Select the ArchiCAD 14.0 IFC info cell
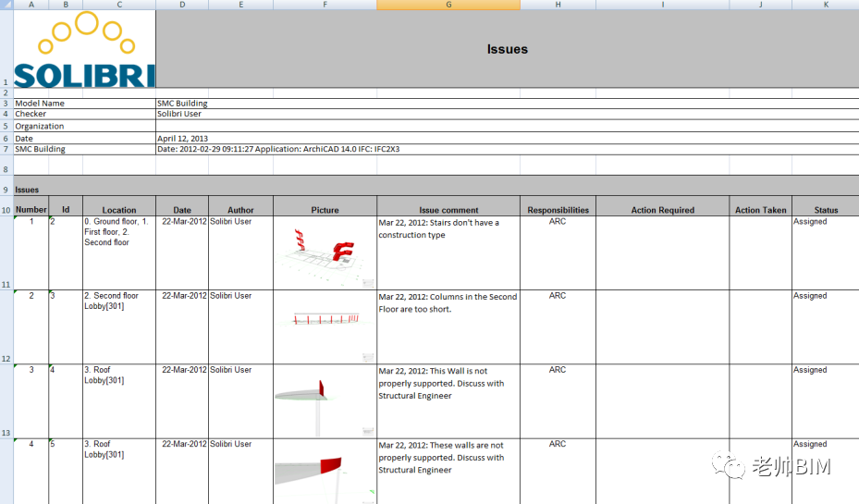The width and height of the screenshot is (859, 504). pos(508,149)
